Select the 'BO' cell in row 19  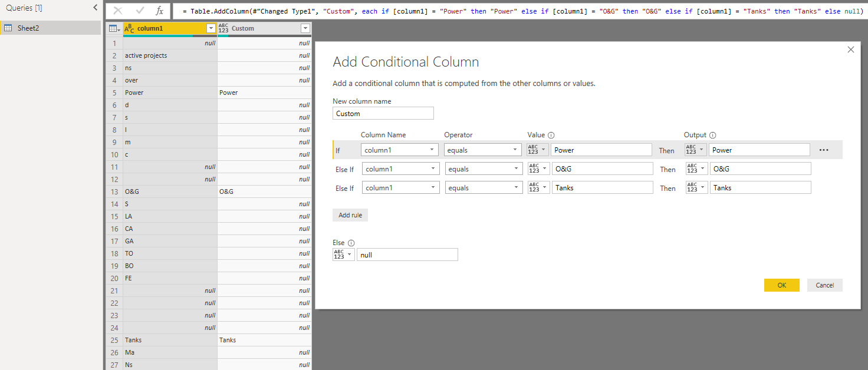(x=170, y=266)
